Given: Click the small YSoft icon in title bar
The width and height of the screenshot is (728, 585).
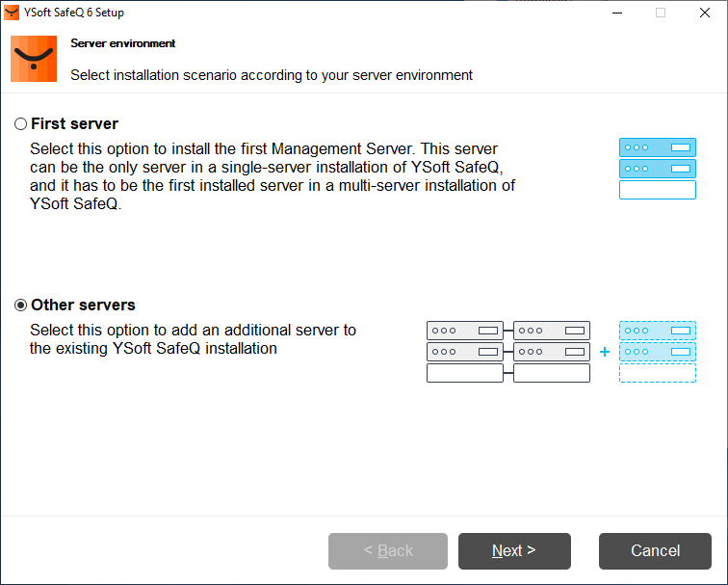Looking at the screenshot, I should 12,13.
